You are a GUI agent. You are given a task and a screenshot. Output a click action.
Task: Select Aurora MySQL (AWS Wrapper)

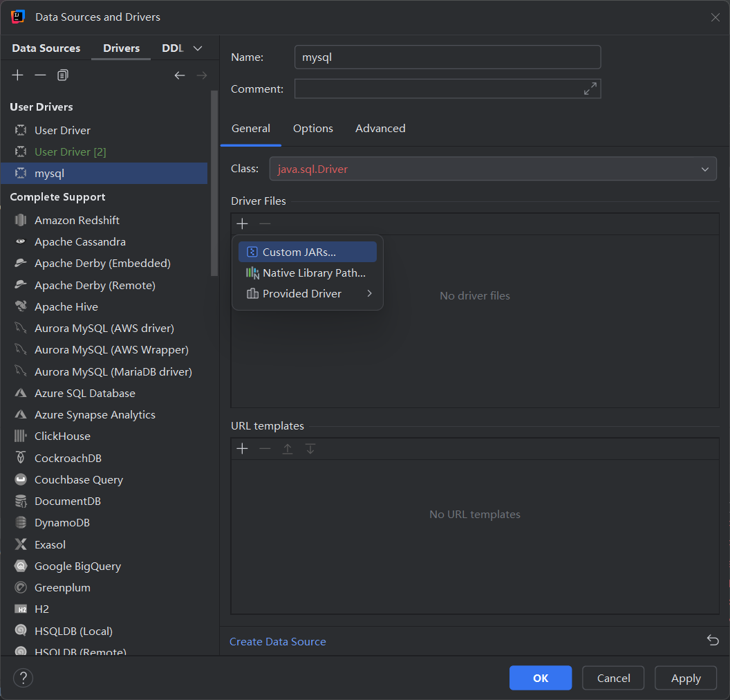point(104,350)
